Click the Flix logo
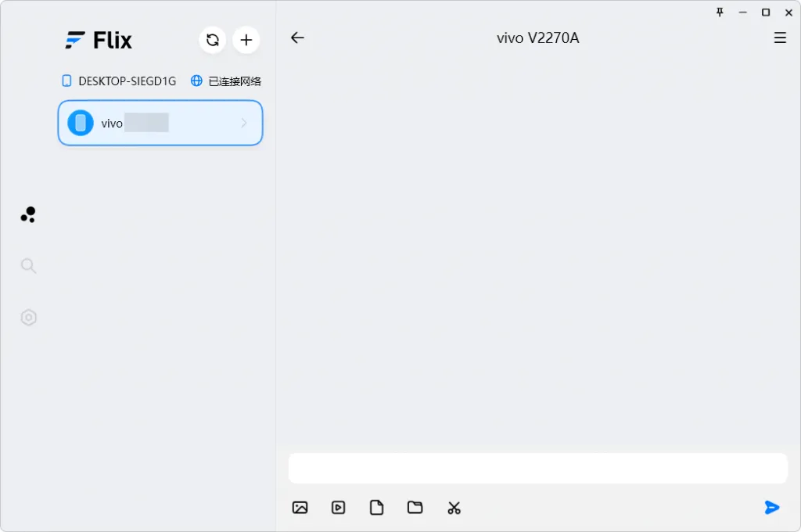 click(99, 40)
